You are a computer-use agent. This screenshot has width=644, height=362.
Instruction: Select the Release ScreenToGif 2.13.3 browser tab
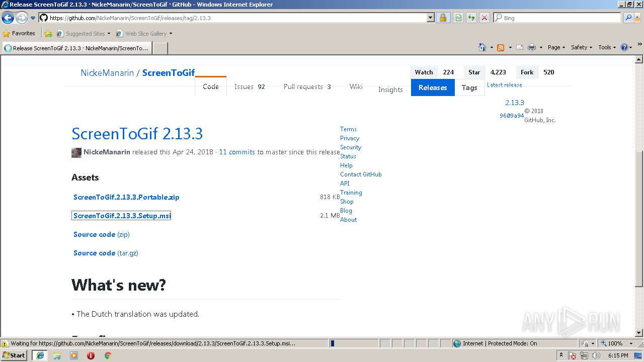[x=76, y=48]
